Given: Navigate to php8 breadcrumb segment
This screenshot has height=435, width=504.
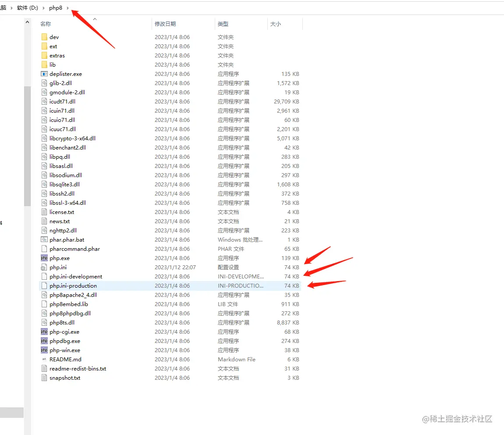Looking at the screenshot, I should 56,8.
